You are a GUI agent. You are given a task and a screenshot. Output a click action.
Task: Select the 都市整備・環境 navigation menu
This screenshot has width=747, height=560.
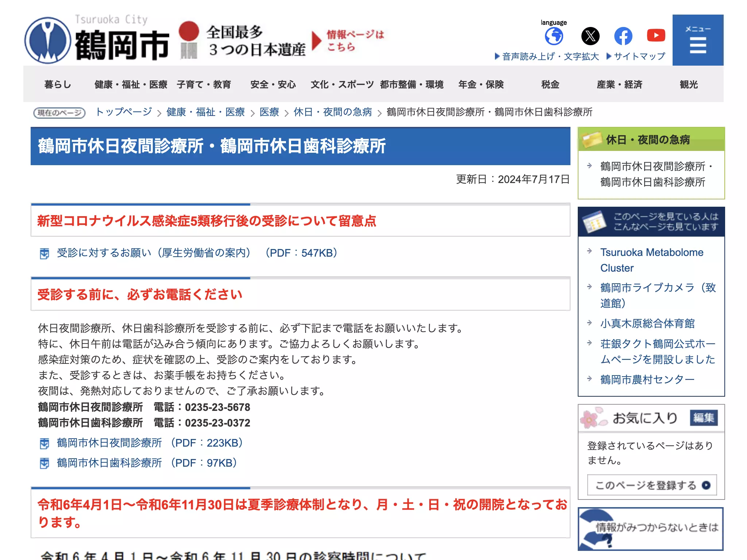[411, 84]
